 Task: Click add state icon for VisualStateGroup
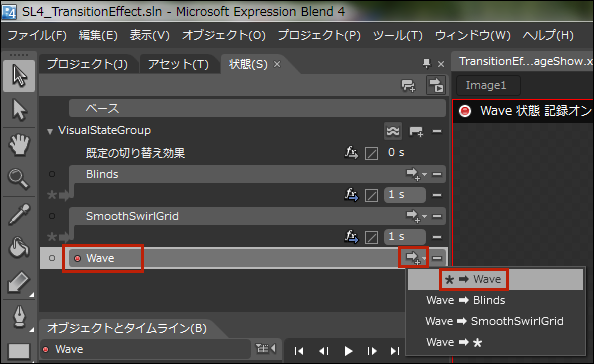pos(416,131)
